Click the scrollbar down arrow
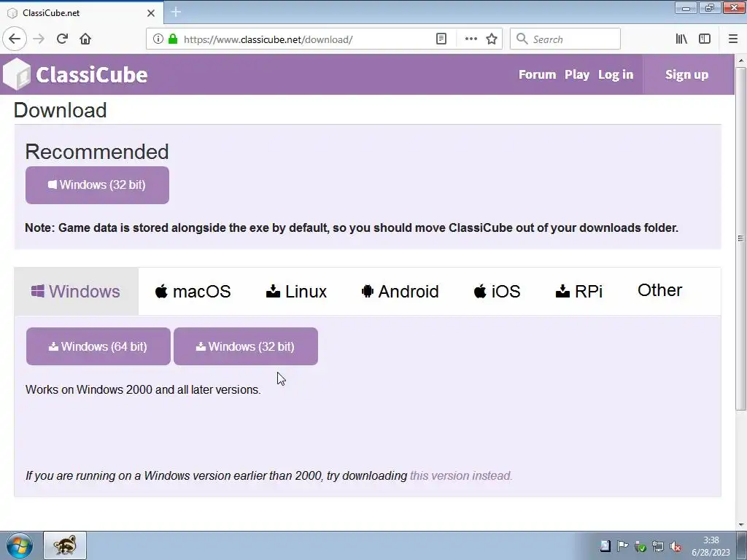The width and height of the screenshot is (747, 560). point(741,525)
